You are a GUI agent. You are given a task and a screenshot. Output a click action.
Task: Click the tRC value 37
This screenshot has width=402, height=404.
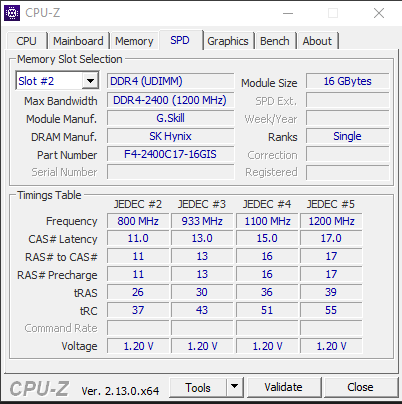click(x=138, y=310)
